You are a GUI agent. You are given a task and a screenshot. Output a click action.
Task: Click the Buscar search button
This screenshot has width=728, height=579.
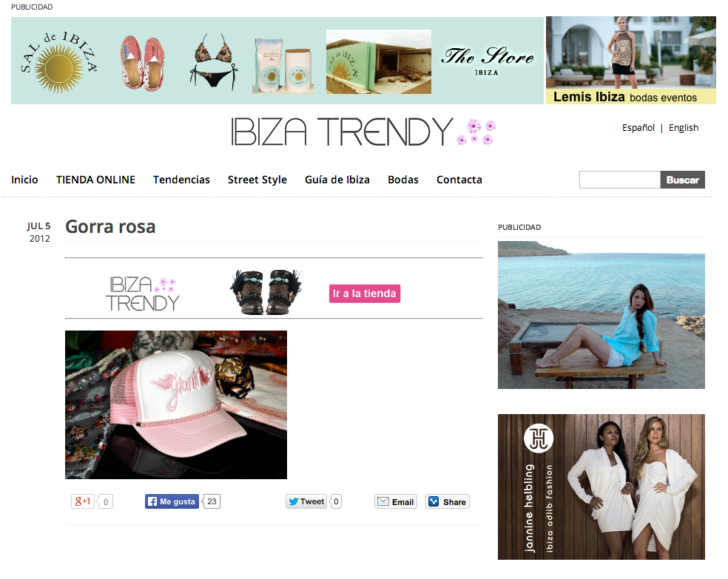click(x=682, y=180)
